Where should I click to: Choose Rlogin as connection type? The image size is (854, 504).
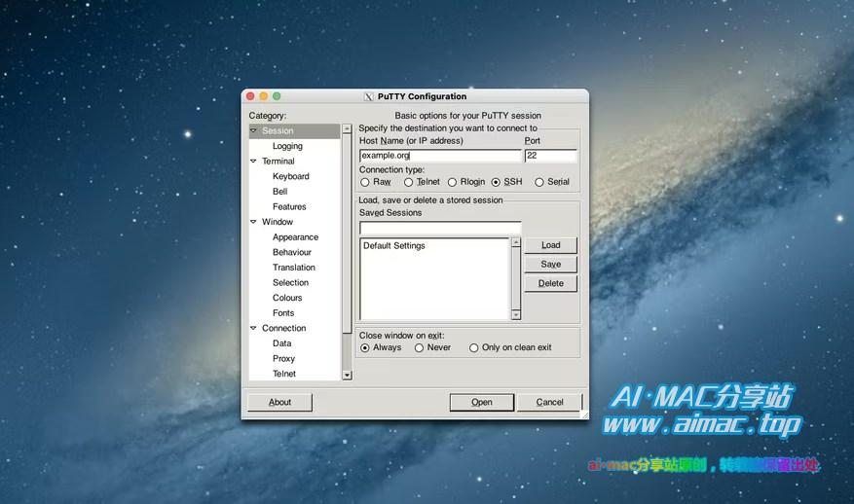452,182
